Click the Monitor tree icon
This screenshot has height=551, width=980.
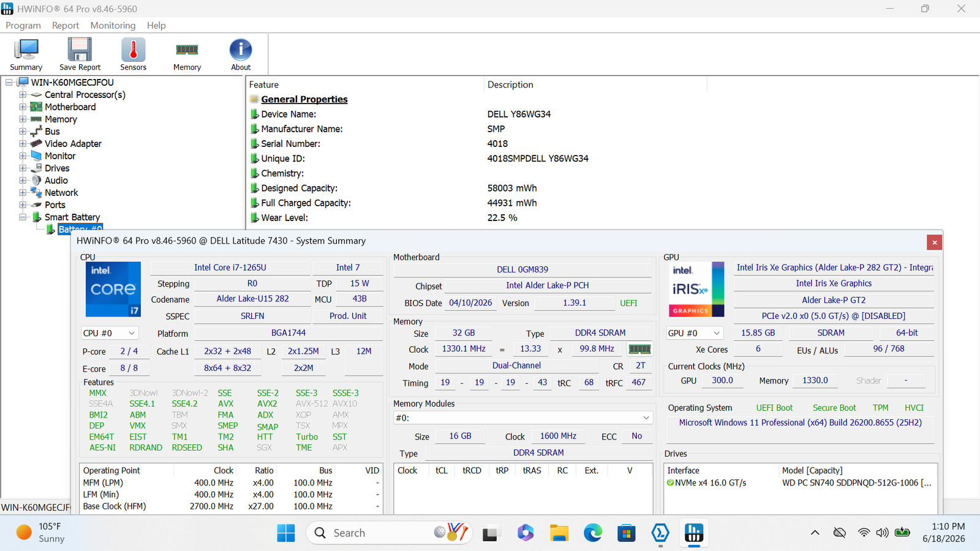click(x=37, y=156)
